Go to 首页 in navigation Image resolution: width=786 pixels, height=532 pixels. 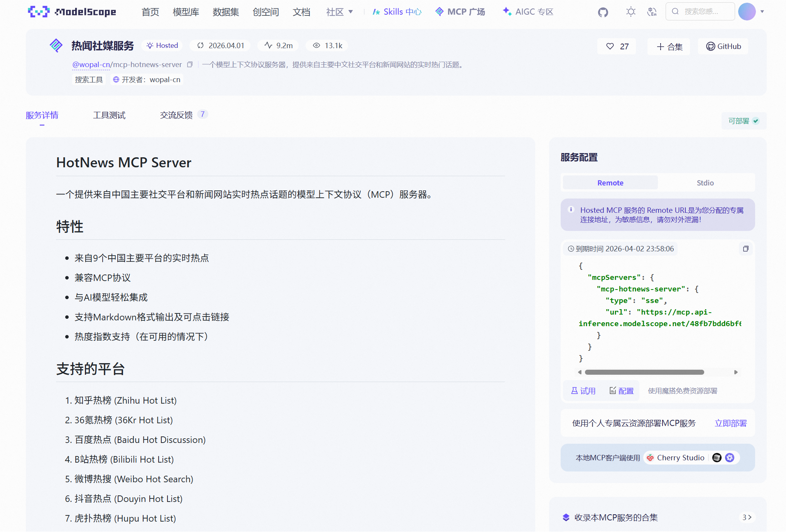click(x=150, y=12)
